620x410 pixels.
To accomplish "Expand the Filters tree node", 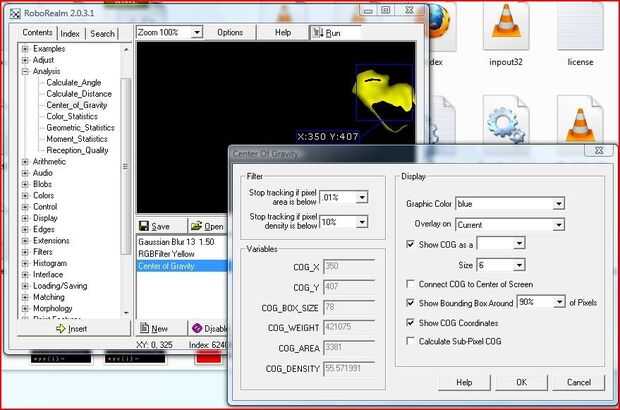I will point(25,252).
